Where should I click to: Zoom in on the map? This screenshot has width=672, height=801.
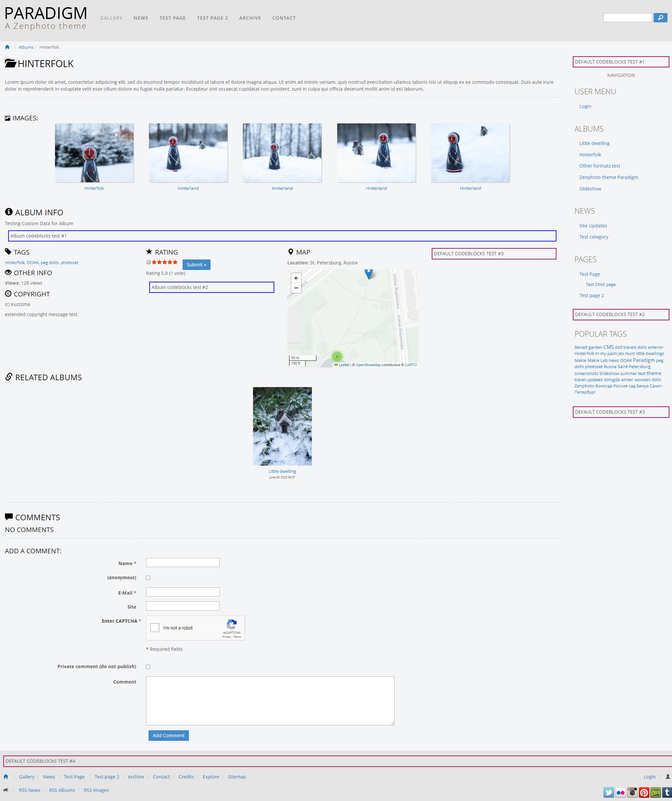(296, 278)
